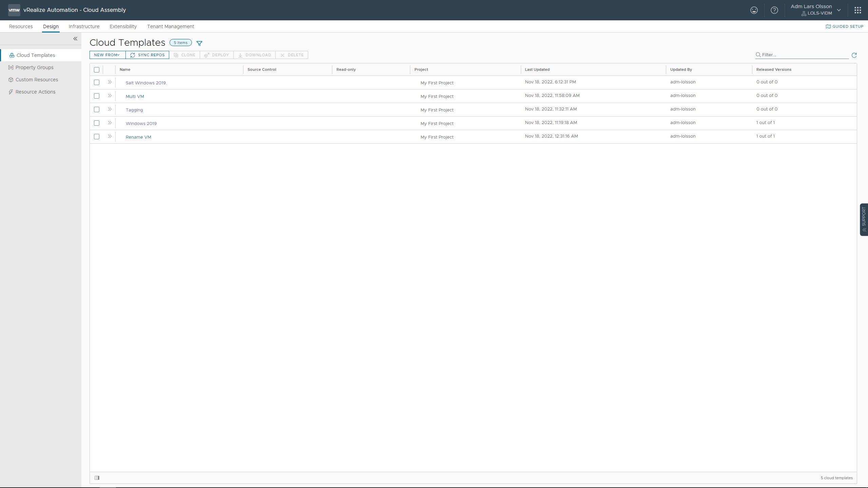Check the Windows 2019 row checkbox
The image size is (868, 488).
[x=97, y=123]
